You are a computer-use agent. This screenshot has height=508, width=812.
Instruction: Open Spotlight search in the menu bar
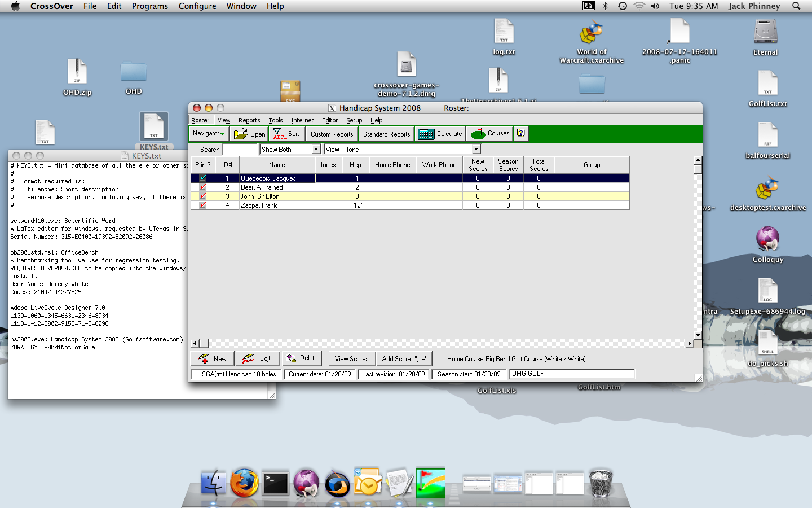[796, 6]
